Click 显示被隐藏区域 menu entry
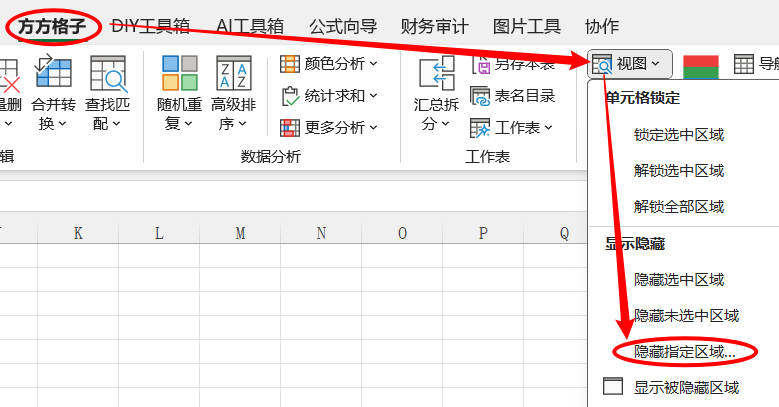779x407 pixels. (686, 387)
